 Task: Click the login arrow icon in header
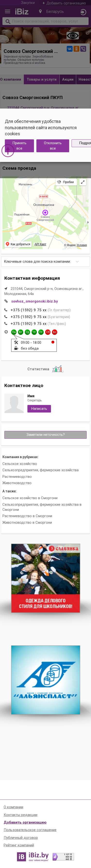point(83,12)
